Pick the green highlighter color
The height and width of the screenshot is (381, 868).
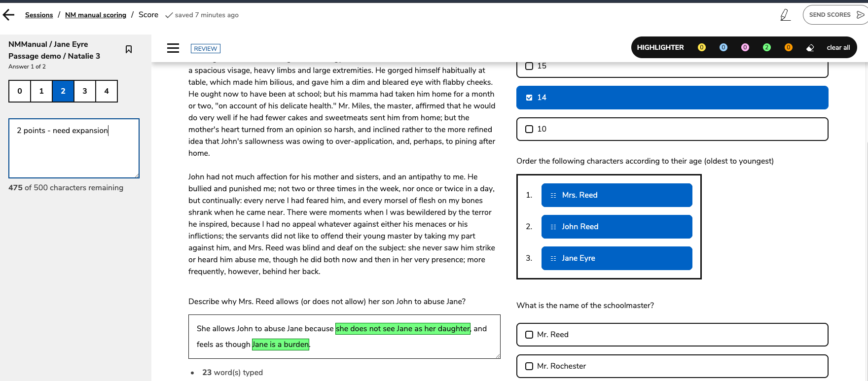coord(766,48)
